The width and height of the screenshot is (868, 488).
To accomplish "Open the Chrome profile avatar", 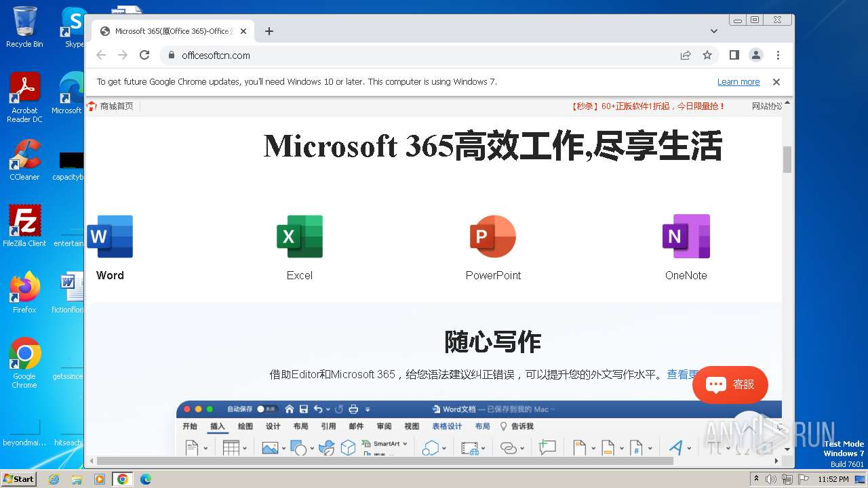I will pyautogui.click(x=756, y=56).
